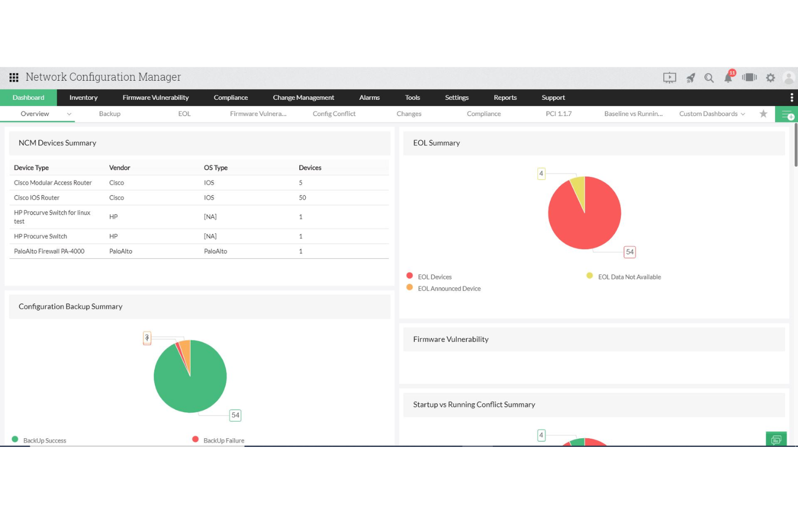Open the apps grid menu
The height and width of the screenshot is (532, 798).
click(13, 77)
